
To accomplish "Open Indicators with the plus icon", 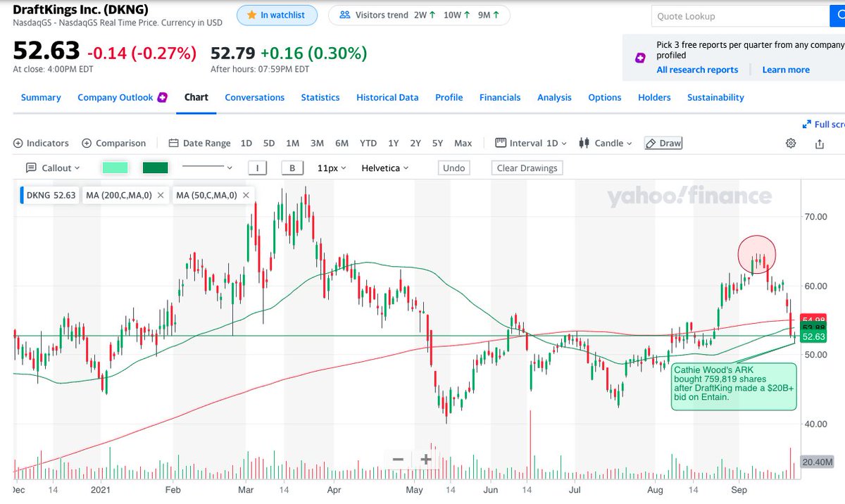I will click(18, 143).
